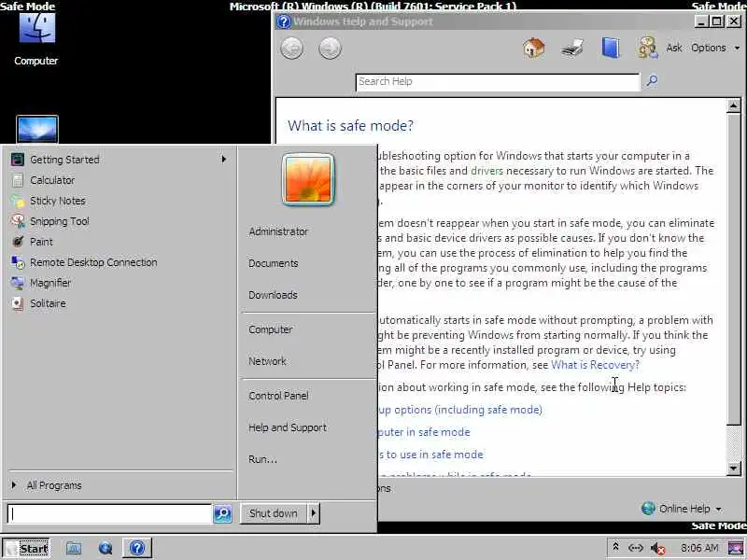Screen dimensions: 747x560
Task: Click the Ask label
Action: point(673,48)
